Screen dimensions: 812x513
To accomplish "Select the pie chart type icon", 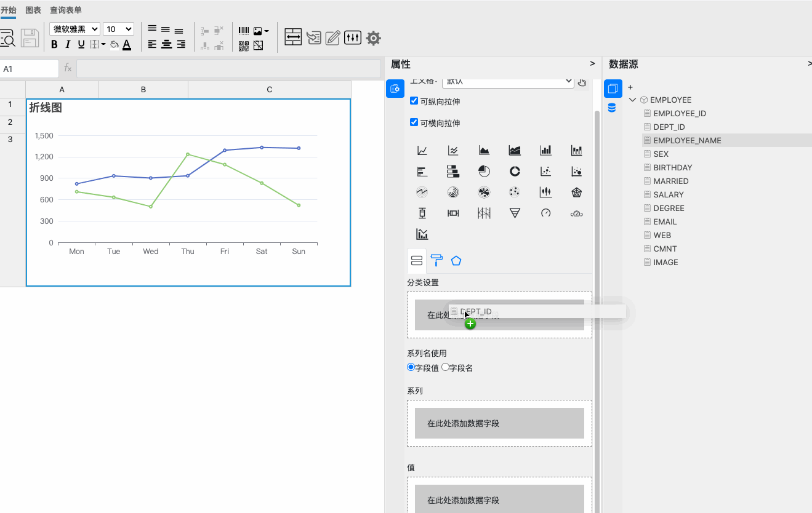I will click(x=484, y=171).
